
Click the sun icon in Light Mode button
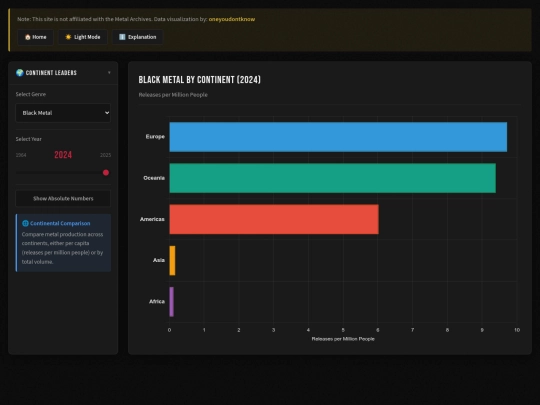[x=68, y=37]
